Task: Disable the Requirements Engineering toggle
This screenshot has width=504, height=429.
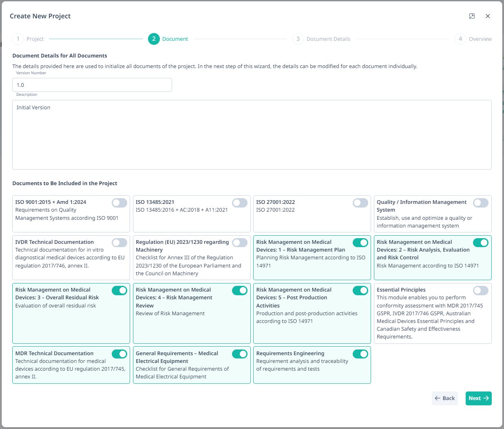Action: click(360, 354)
